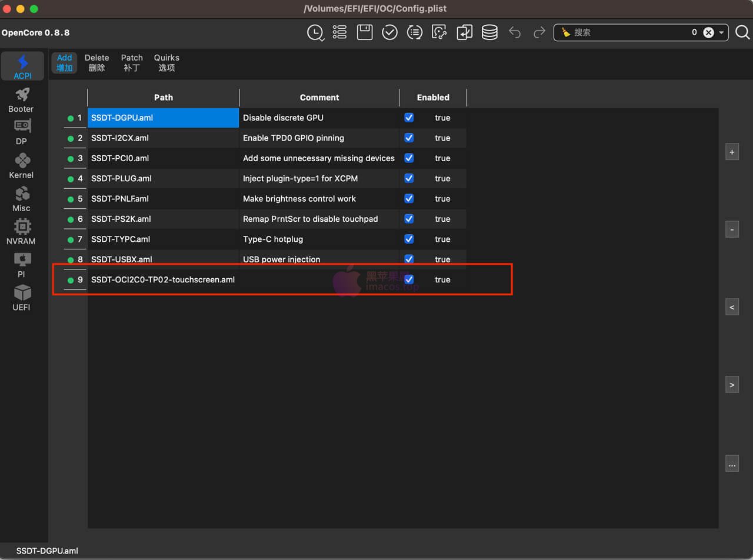Select the SSDT-PS2K.aml path cell

point(164,218)
